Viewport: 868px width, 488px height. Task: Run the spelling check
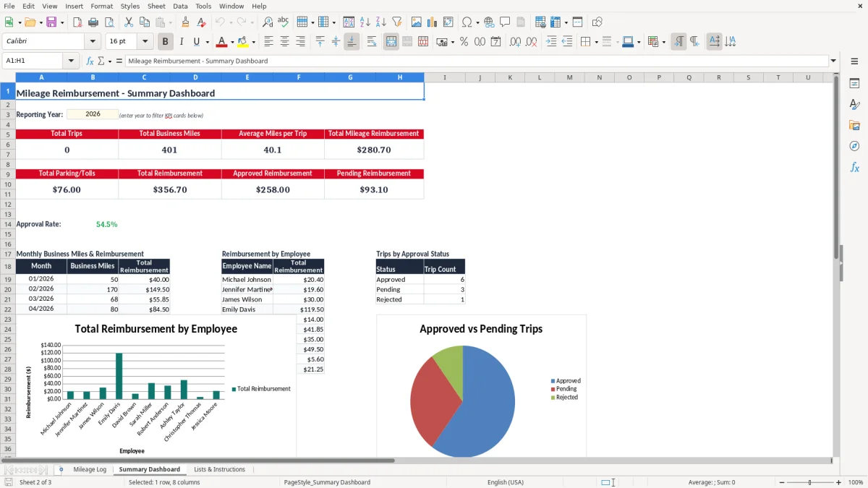(x=284, y=22)
